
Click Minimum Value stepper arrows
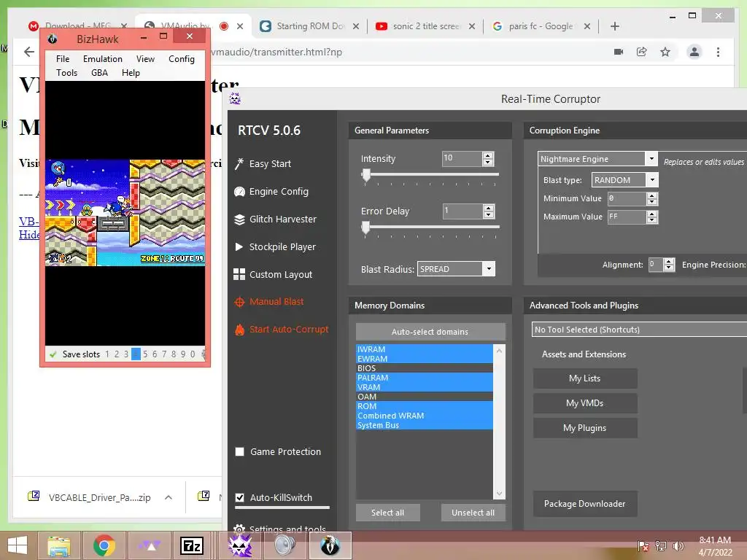(x=651, y=198)
